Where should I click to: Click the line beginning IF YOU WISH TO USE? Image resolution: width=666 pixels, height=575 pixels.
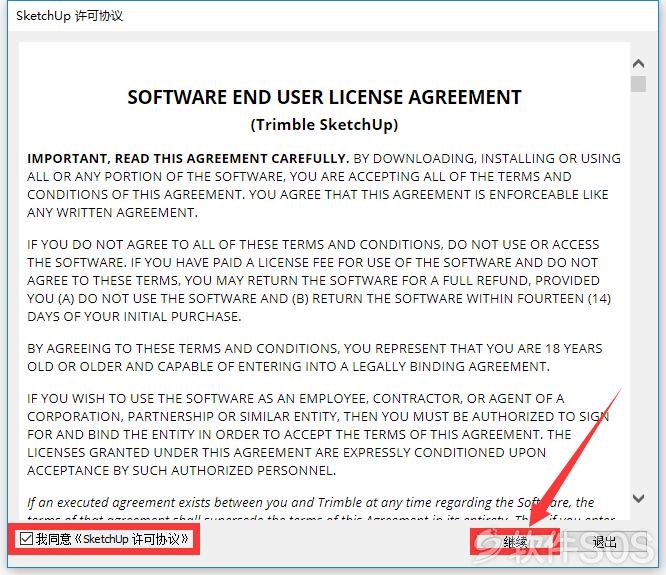[x=296, y=399]
